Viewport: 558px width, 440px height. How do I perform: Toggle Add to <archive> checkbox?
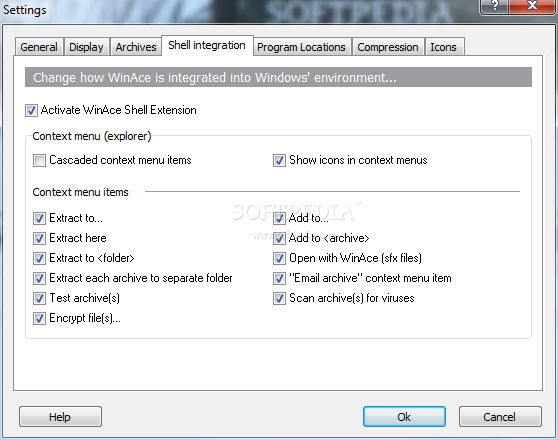(x=279, y=238)
